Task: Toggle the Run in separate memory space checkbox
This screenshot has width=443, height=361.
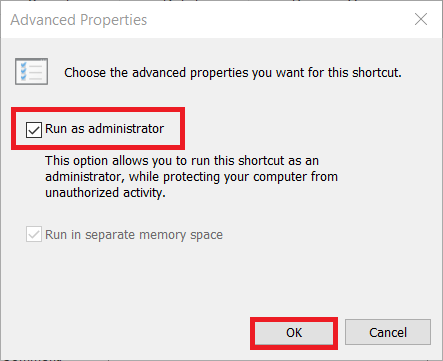Action: (x=34, y=234)
